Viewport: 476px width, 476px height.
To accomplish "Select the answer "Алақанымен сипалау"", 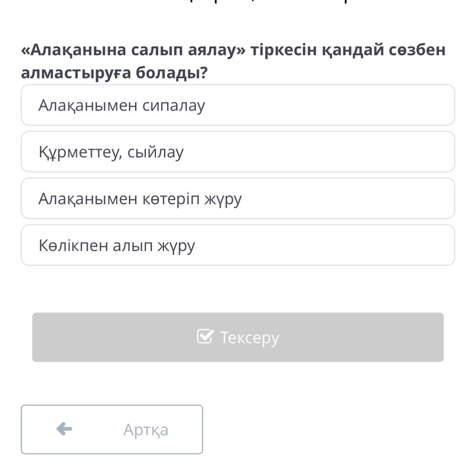I will [237, 105].
